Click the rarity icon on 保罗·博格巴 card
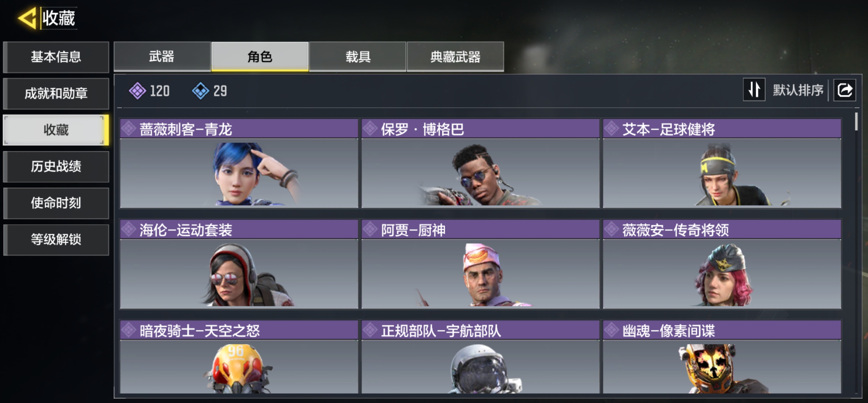The height and width of the screenshot is (403, 868). point(370,129)
